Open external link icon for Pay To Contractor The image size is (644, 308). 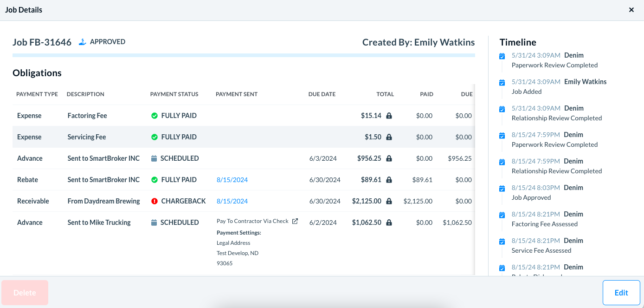coord(295,221)
